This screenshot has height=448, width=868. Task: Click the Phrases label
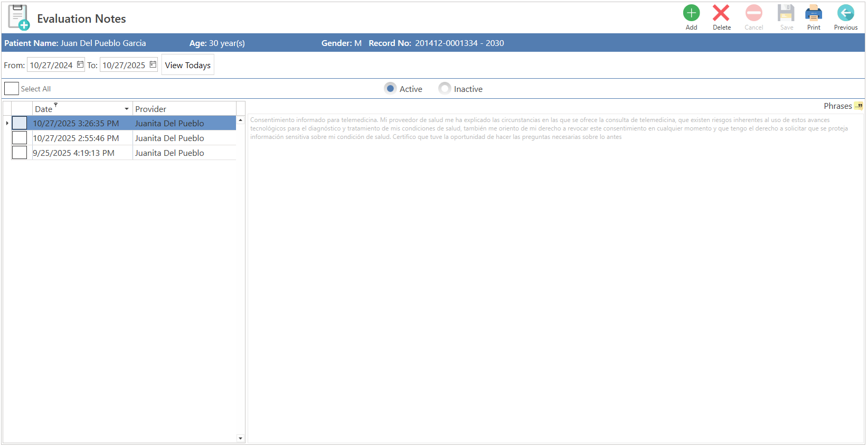pos(838,106)
